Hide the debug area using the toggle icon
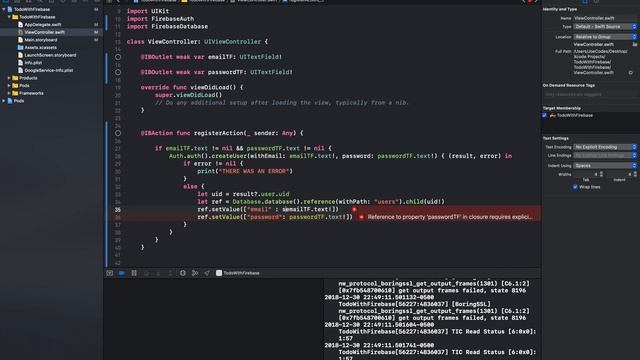 point(110,273)
